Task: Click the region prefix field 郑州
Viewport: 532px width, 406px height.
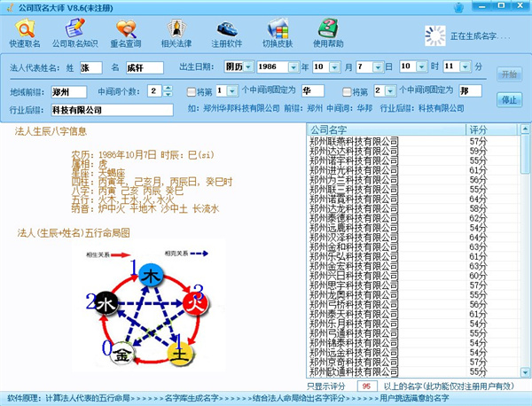Action: tap(69, 92)
